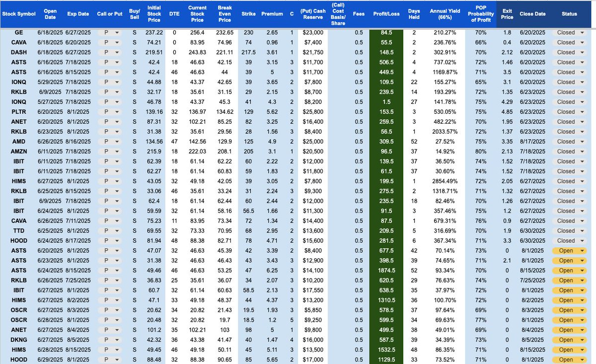Viewport: 596px width, 364px height.
Task: Click the 5/29/2025 open date cell
Action: coord(50,82)
